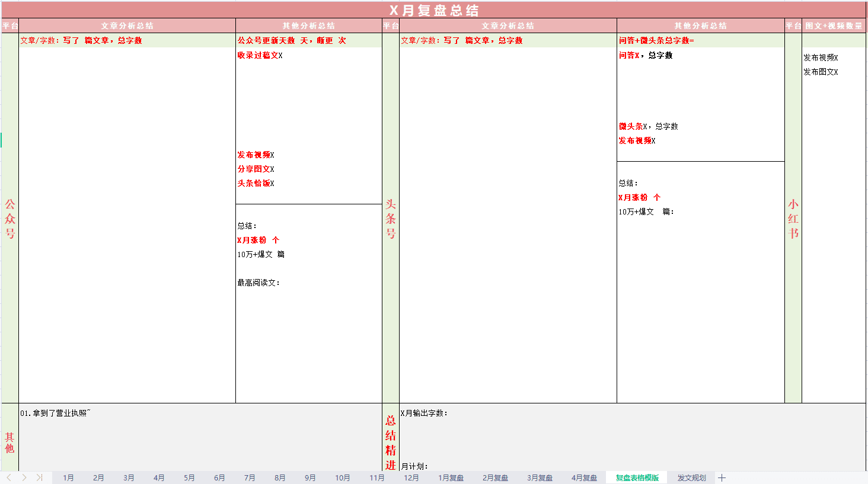Select the 01.拿到了营业执照~ cell
Screen dimensions: 868x484
(x=200, y=413)
